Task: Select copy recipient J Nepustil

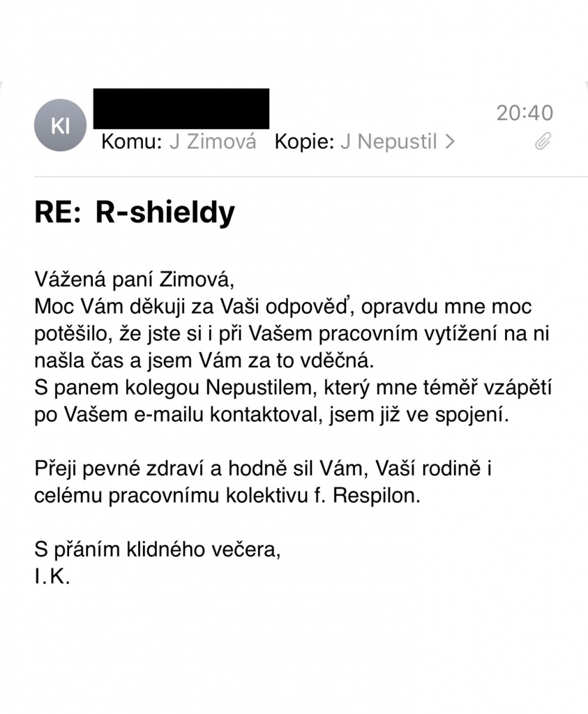Action: [x=389, y=142]
